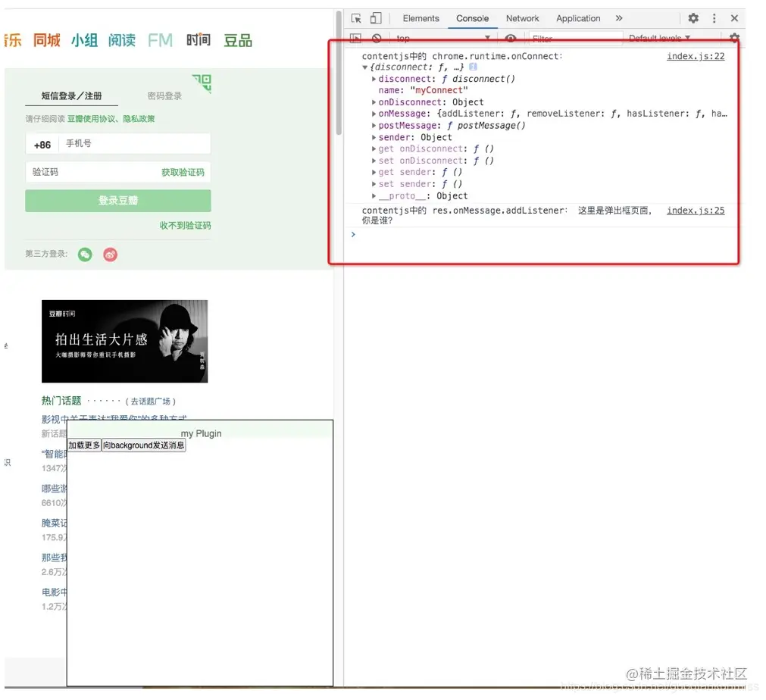Toggle the device toolbar icon
Screen dimensions: 766x700
coord(376,19)
